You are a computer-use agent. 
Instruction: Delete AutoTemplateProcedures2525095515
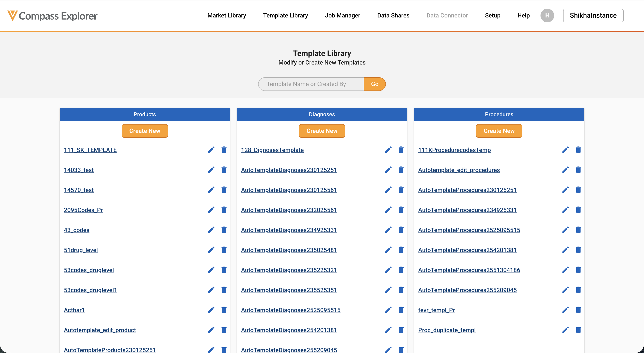tap(578, 230)
